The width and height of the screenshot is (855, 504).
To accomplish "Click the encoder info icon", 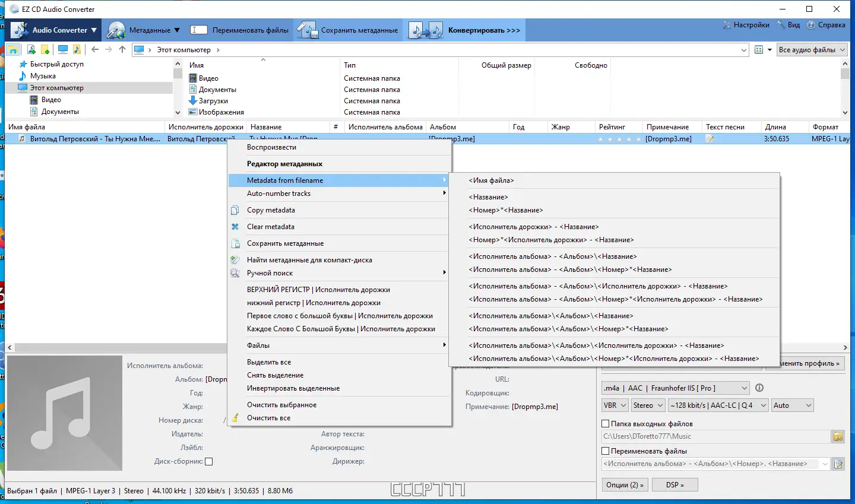I will (x=759, y=388).
